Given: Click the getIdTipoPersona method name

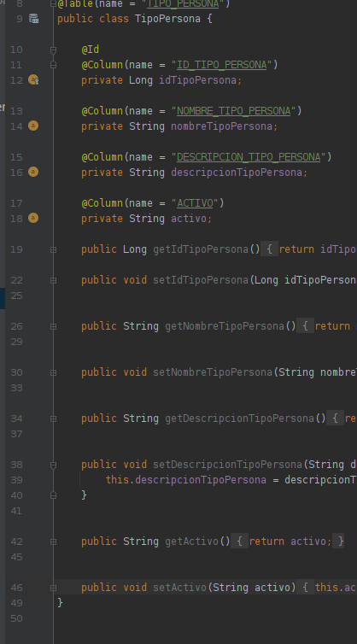Looking at the screenshot, I should 201,249.
